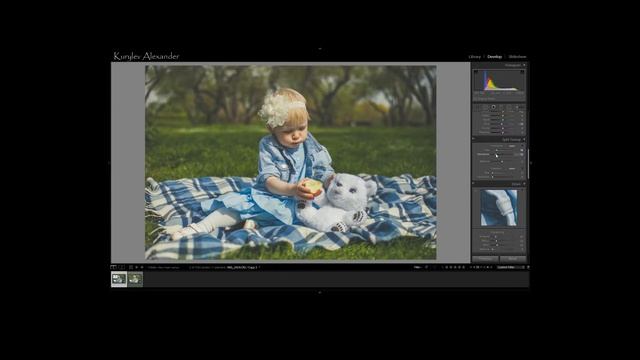
Task: Select the circular tool in the tool strip
Action: coord(493,107)
